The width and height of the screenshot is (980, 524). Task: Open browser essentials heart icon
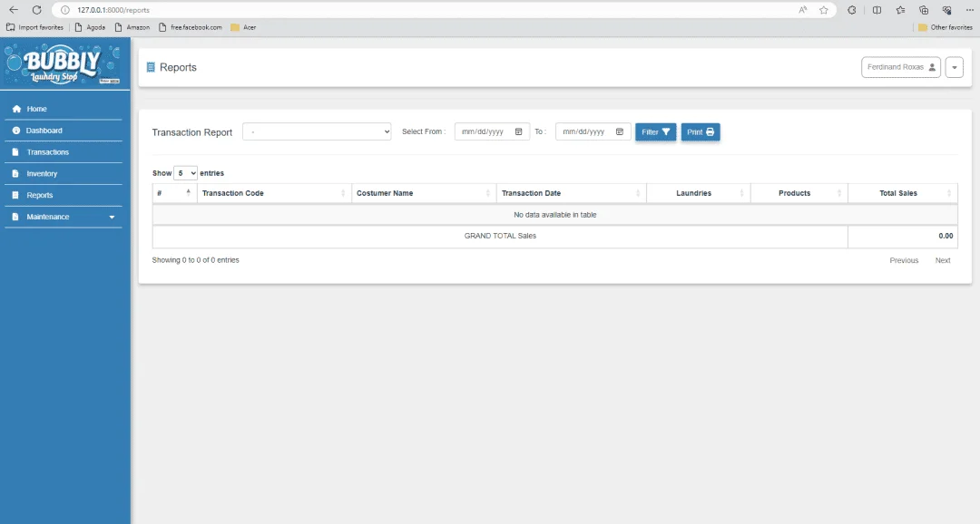pyautogui.click(x=946, y=10)
